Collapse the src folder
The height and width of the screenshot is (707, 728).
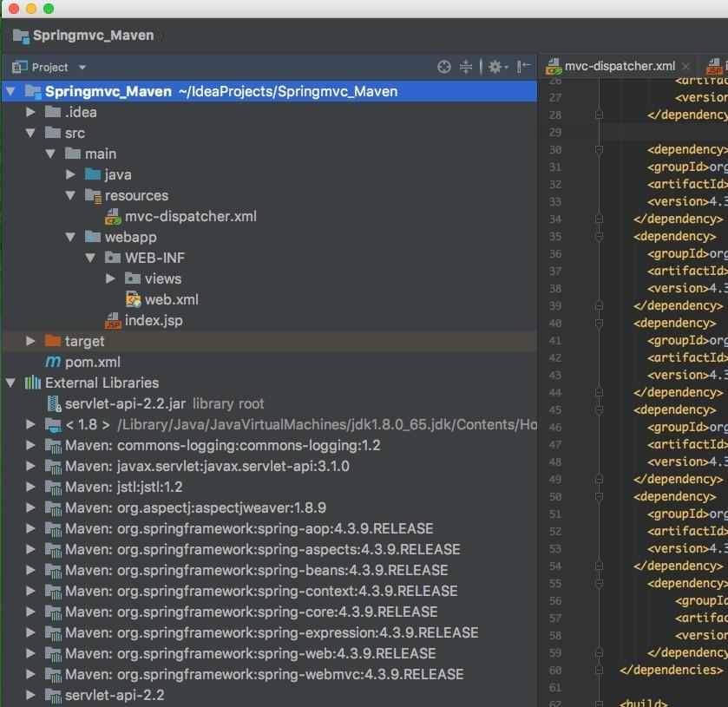[30, 134]
